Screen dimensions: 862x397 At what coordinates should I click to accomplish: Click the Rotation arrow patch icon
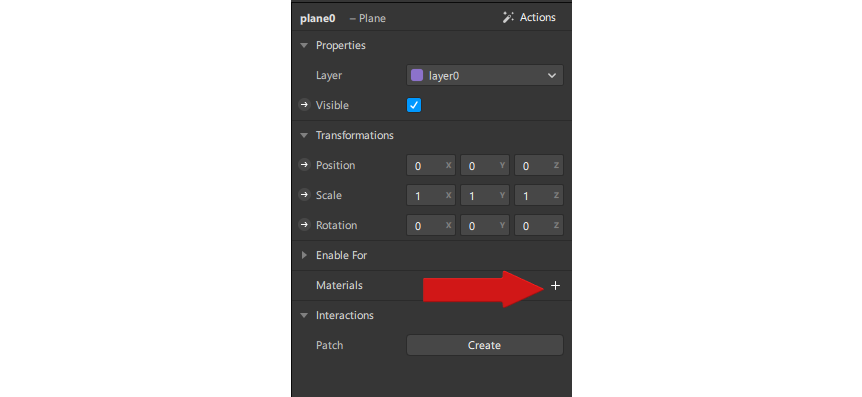(x=304, y=225)
